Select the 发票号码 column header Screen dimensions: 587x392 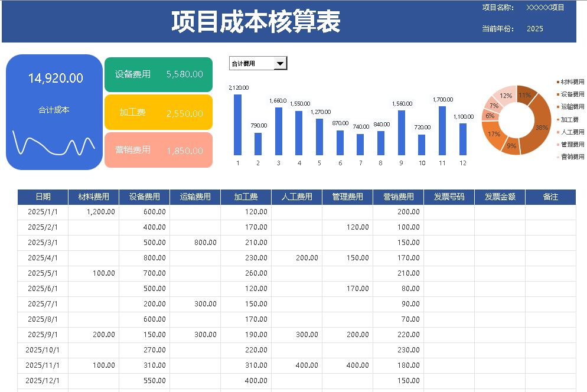coord(449,197)
